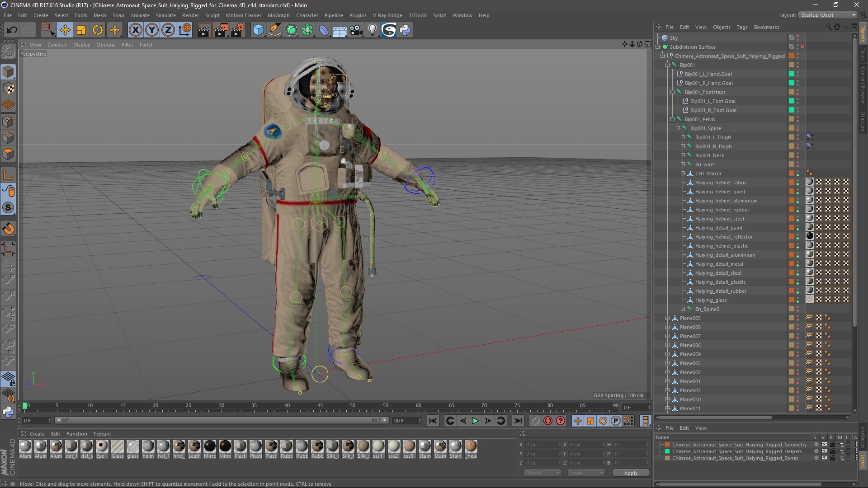This screenshot has height=488, width=868.
Task: Add floor/environment object icon
Action: pyautogui.click(x=340, y=30)
